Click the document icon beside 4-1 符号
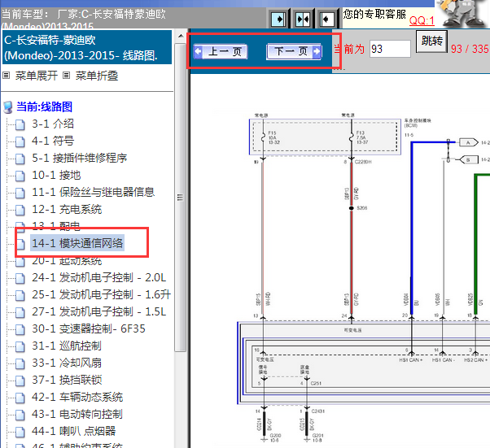Image resolution: width=490 pixels, height=448 pixels. [x=20, y=141]
